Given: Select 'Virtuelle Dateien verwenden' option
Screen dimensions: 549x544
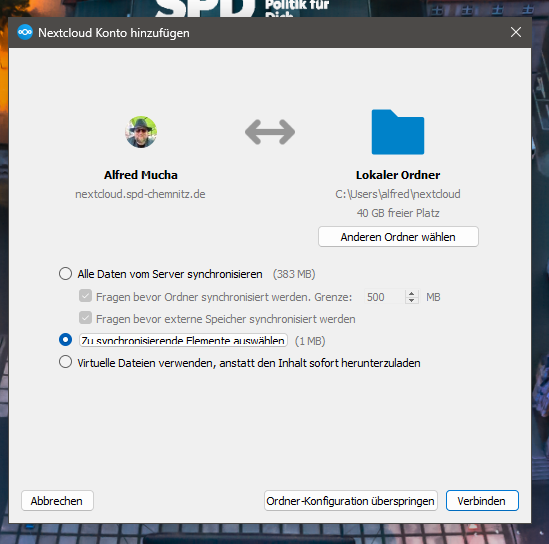Looking at the screenshot, I should (65, 362).
